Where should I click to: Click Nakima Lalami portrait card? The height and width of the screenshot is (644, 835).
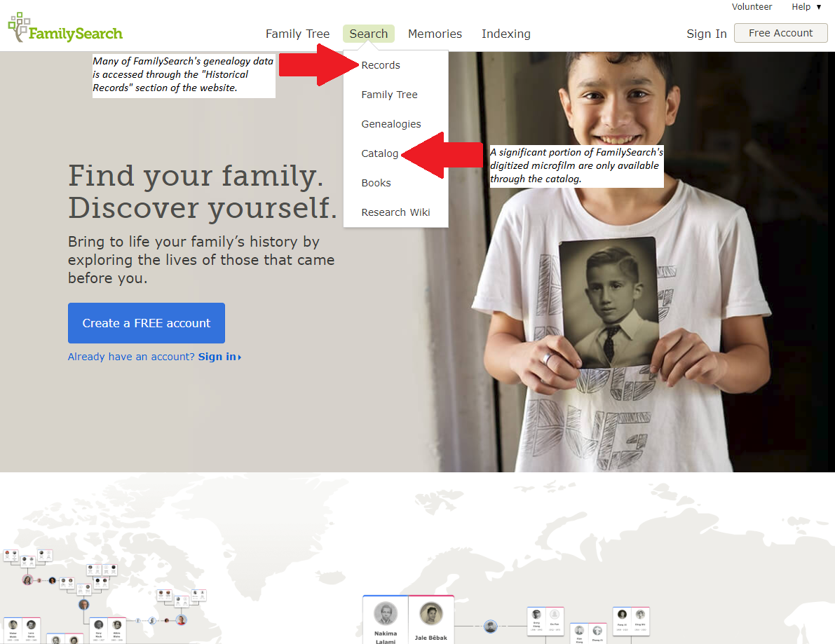pos(386,619)
